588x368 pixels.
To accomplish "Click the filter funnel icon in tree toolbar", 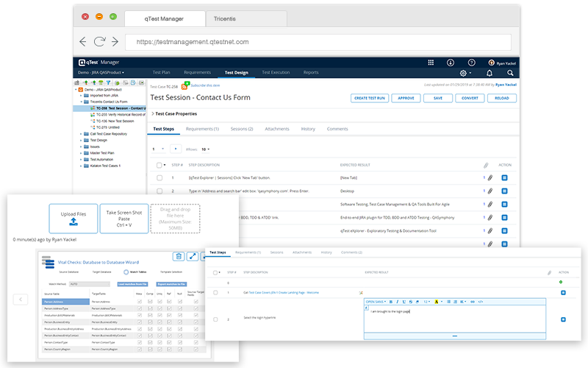I will pyautogui.click(x=108, y=82).
